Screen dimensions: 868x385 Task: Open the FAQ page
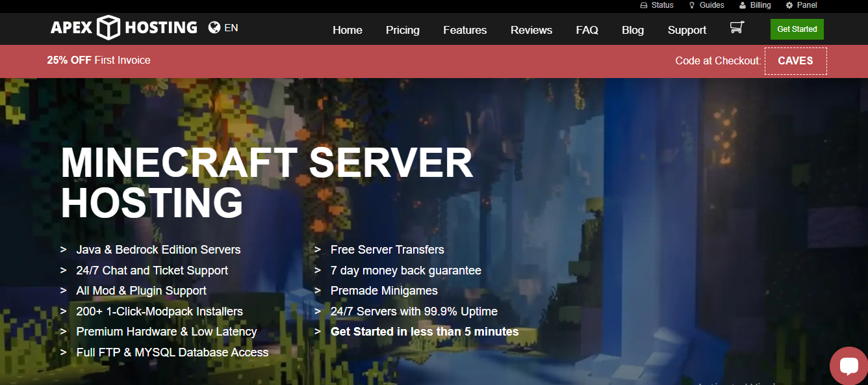pos(587,30)
